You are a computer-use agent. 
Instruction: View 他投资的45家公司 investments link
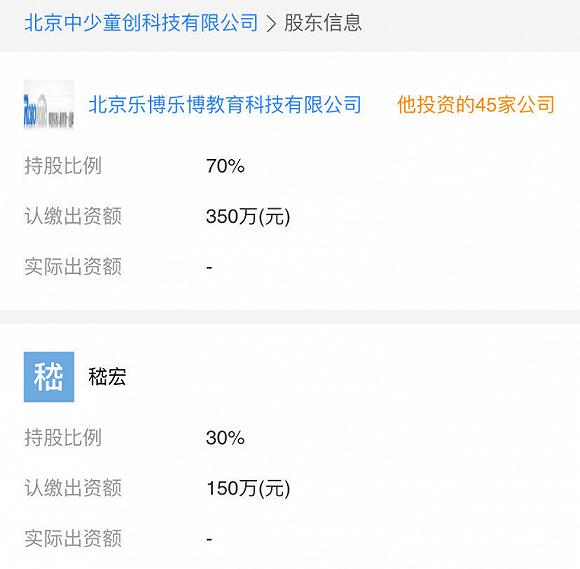[476, 104]
